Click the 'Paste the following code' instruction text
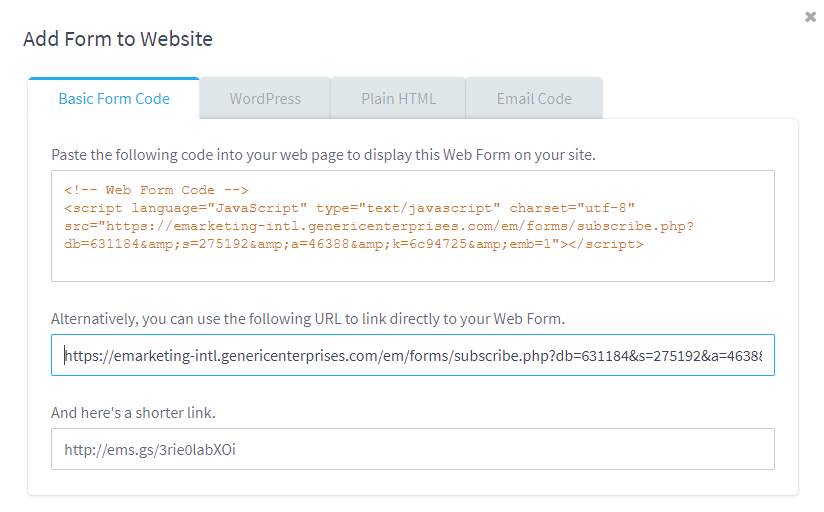Screen dimensions: 824x512 pos(323,155)
